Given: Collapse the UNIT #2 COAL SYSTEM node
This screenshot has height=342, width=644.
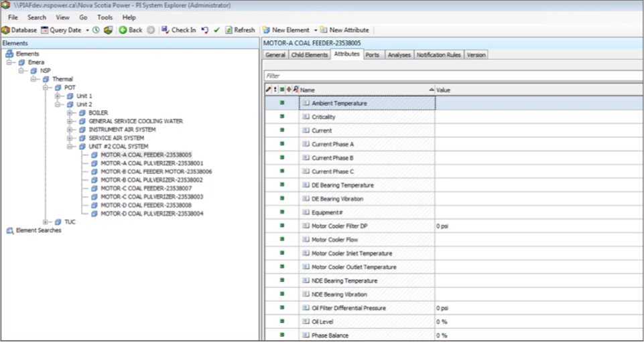Looking at the screenshot, I should [70, 147].
